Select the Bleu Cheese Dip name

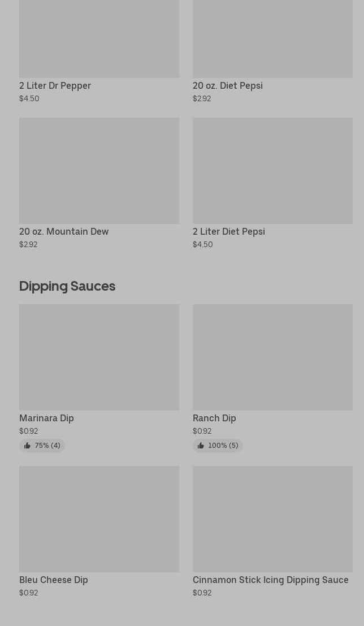(54, 580)
